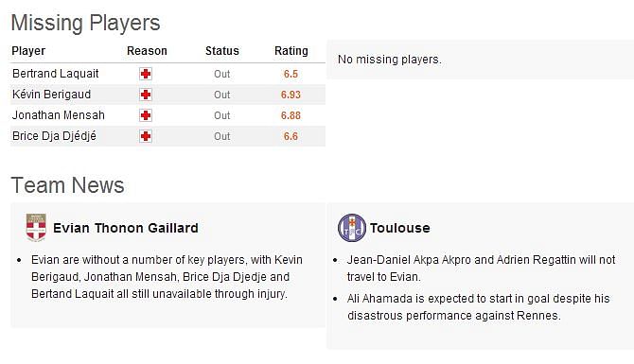Click Bertrand Laquait's red cross injury icon
This screenshot has height=364, width=634.
coord(146,74)
